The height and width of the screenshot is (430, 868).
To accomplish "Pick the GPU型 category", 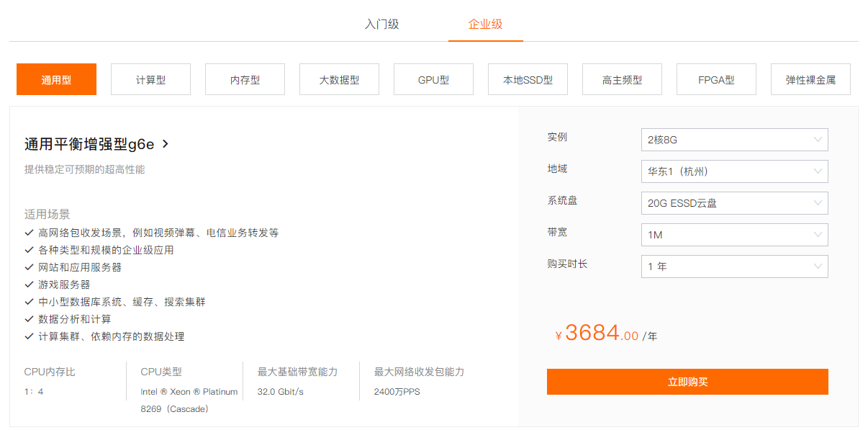I will pos(433,79).
